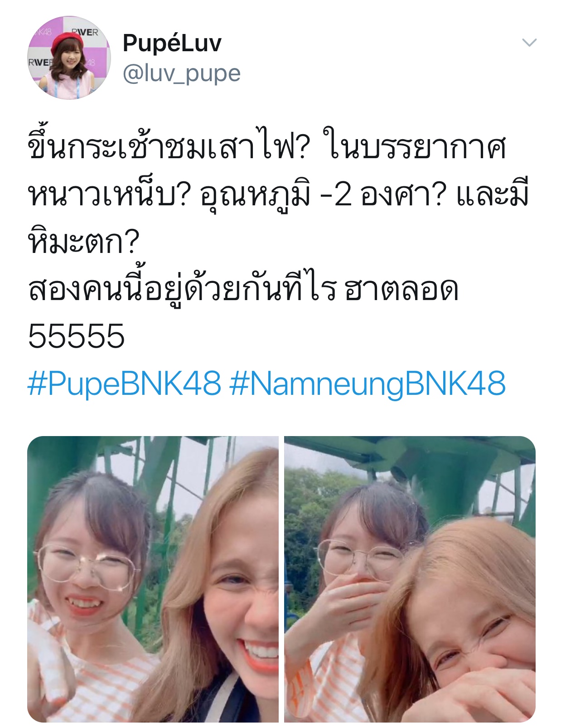View the left attached photo
The image size is (561, 728).
153,579
